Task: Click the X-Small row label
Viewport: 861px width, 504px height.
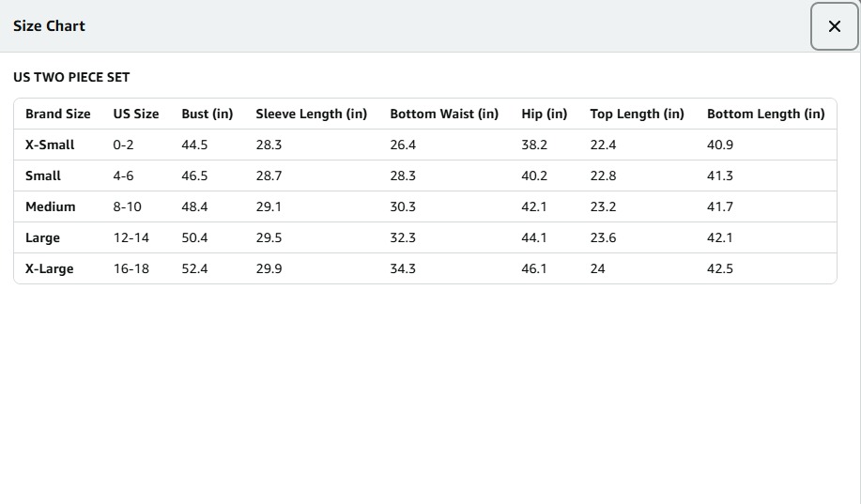Action: click(x=50, y=145)
